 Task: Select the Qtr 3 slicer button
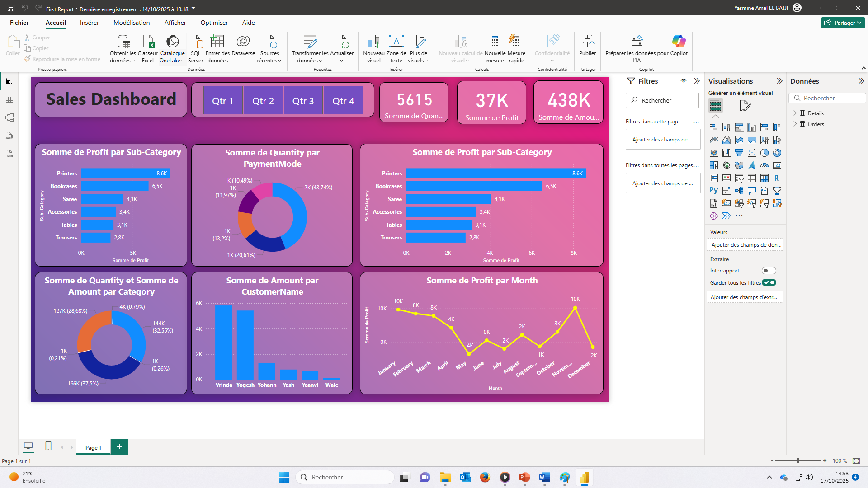pyautogui.click(x=303, y=101)
